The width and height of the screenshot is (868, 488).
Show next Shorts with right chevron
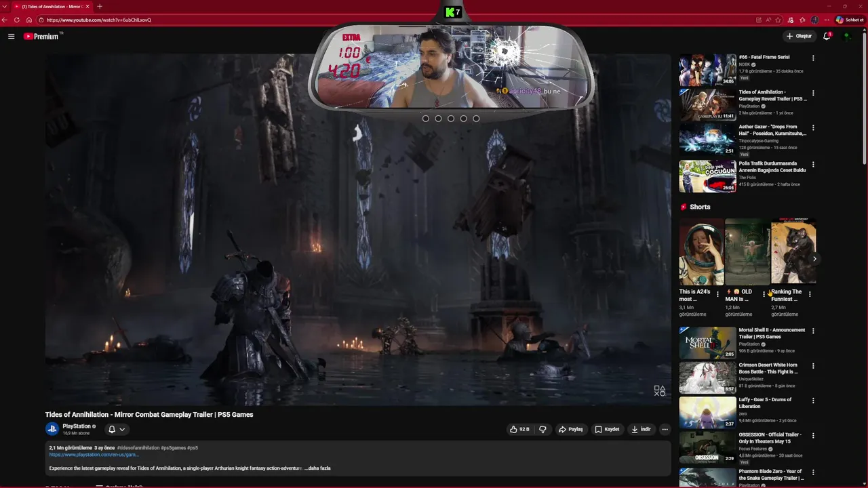tap(814, 258)
